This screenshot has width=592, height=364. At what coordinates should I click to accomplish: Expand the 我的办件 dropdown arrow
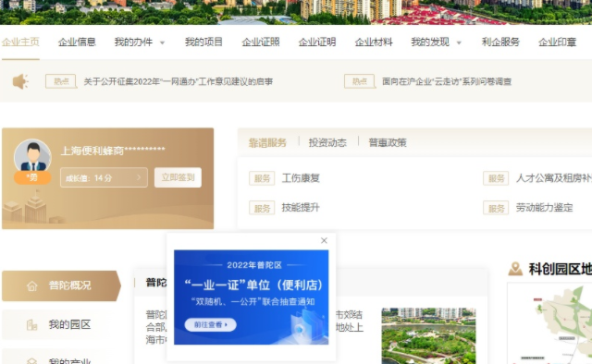point(163,43)
